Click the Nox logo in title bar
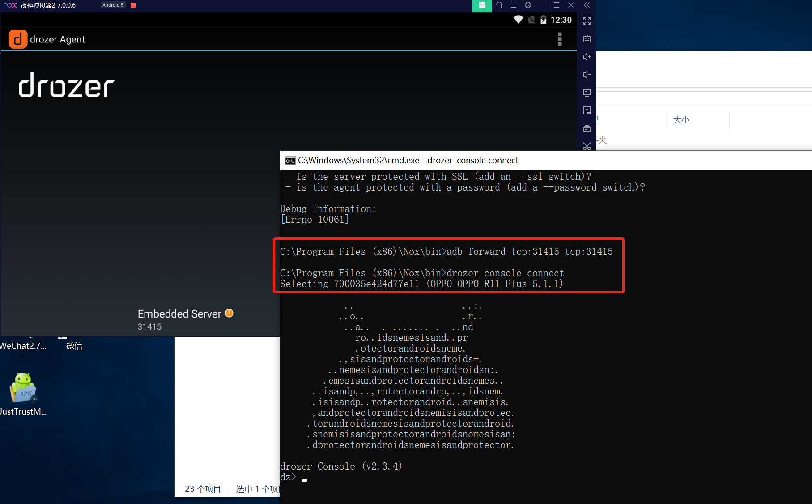 click(x=10, y=5)
